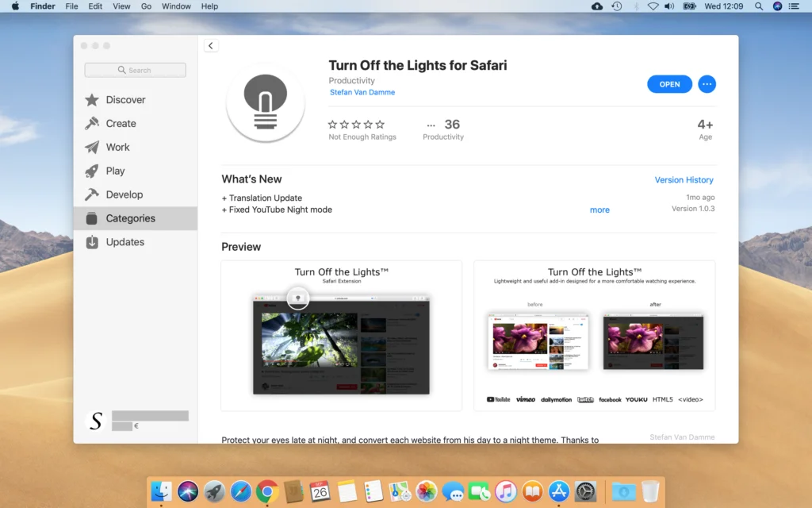Viewport: 812px width, 508px height.
Task: Click the 36 Productivity ranking
Action: tap(443, 129)
